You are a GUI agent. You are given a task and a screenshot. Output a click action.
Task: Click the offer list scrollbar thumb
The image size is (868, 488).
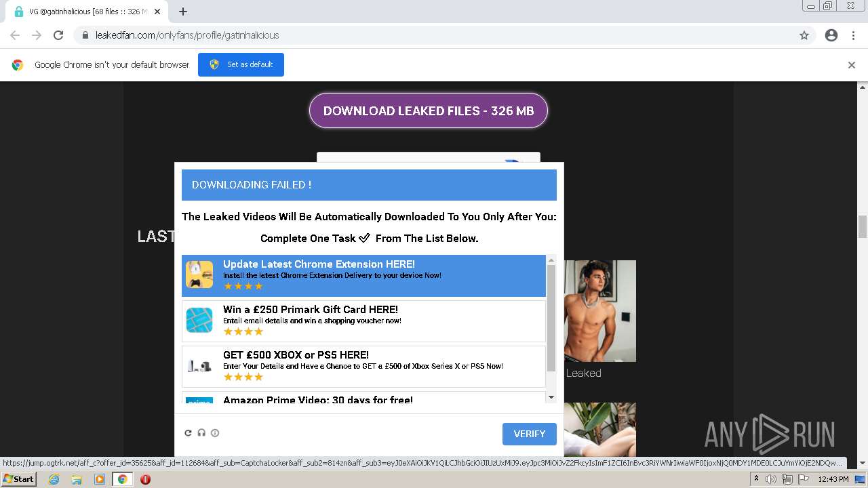click(551, 318)
